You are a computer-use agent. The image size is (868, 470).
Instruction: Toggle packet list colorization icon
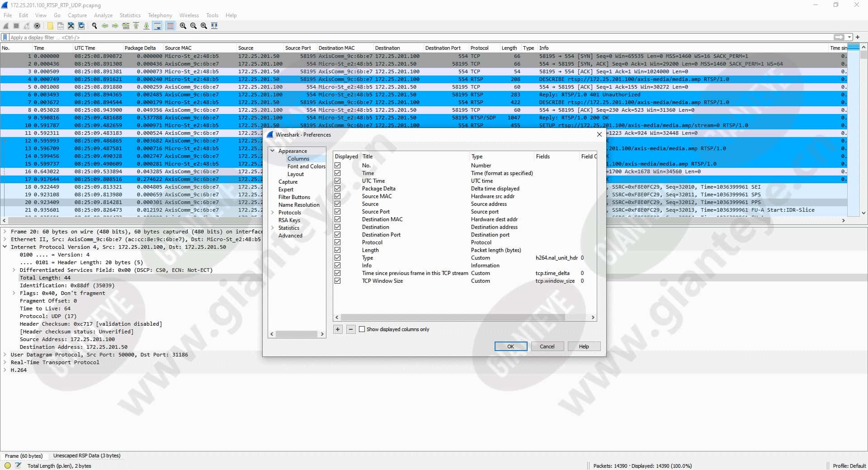tap(170, 26)
